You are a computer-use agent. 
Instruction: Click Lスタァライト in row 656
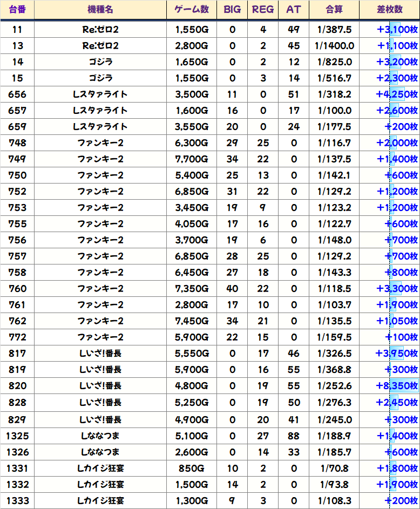(100, 94)
